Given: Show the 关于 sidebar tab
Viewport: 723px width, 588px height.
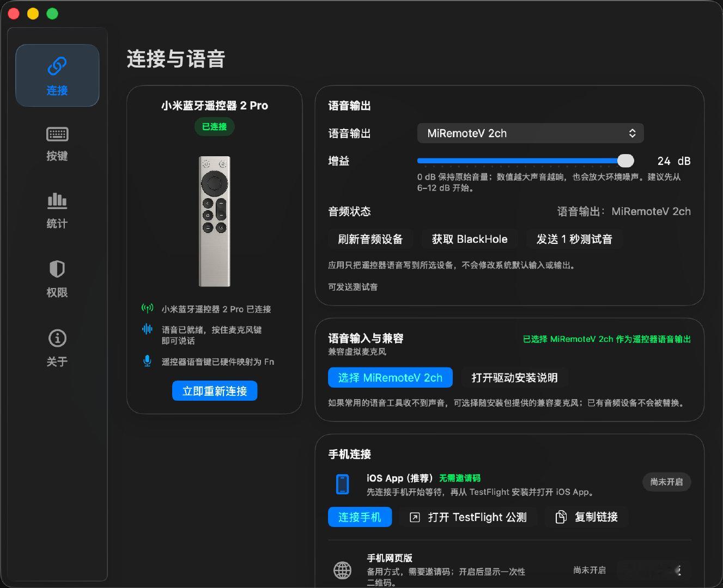Looking at the screenshot, I should 57,348.
